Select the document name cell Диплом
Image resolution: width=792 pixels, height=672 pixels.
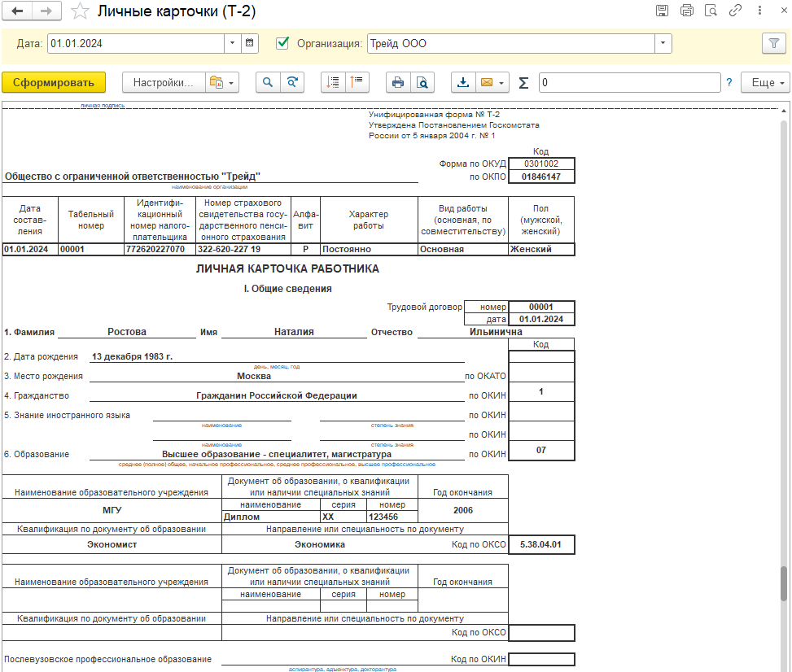point(271,517)
